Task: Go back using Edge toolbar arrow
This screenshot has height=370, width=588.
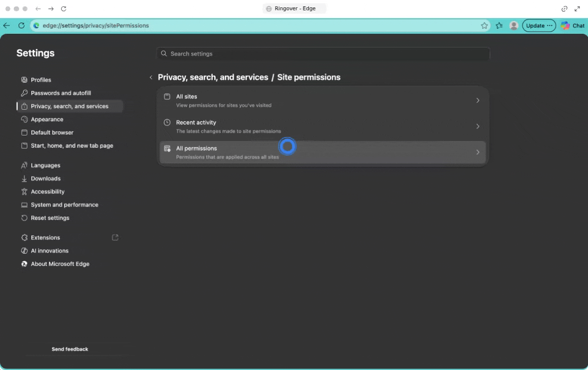Action: (6, 25)
